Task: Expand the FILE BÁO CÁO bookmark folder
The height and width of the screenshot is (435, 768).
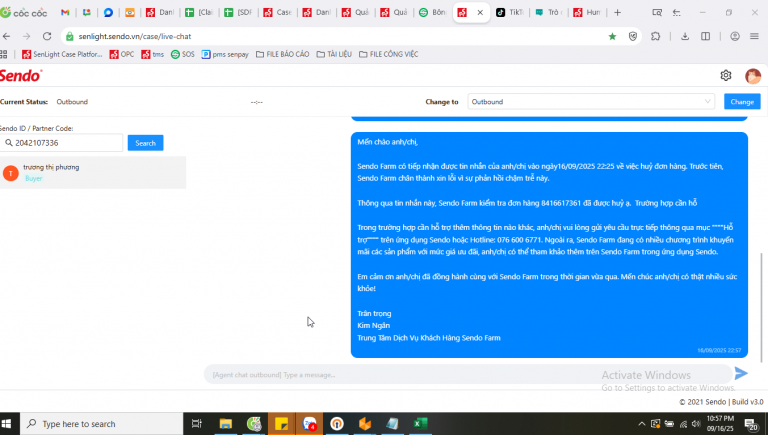Action: point(283,54)
